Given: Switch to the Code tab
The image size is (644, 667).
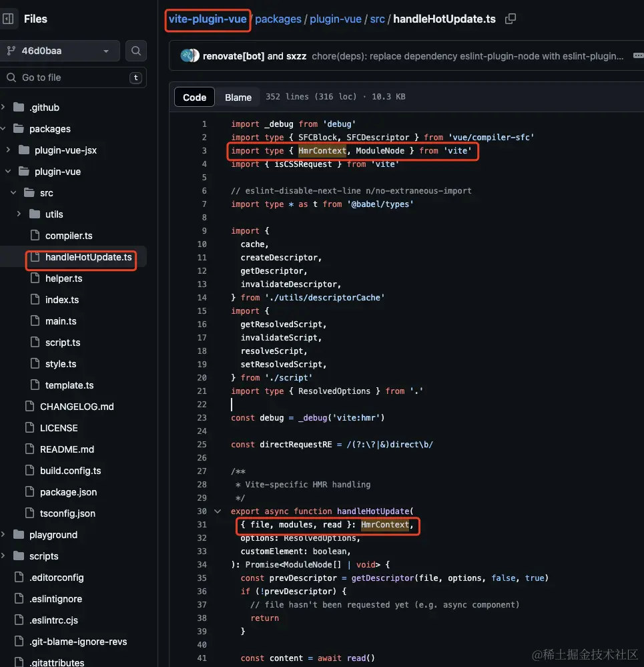Looking at the screenshot, I should coord(195,97).
